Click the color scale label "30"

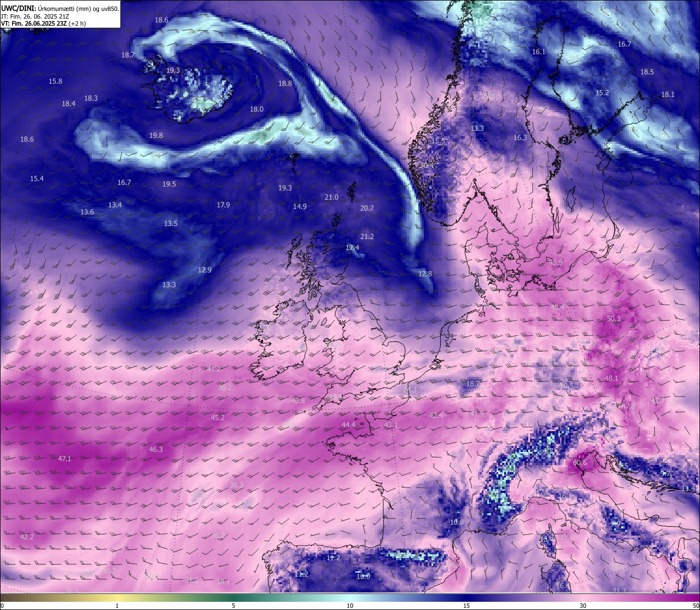point(583,606)
